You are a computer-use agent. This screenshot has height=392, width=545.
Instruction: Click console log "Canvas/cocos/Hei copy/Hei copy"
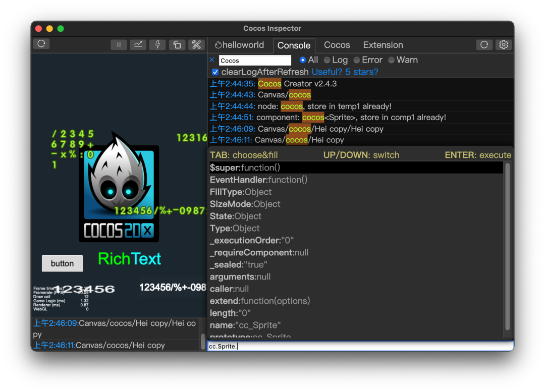361,129
